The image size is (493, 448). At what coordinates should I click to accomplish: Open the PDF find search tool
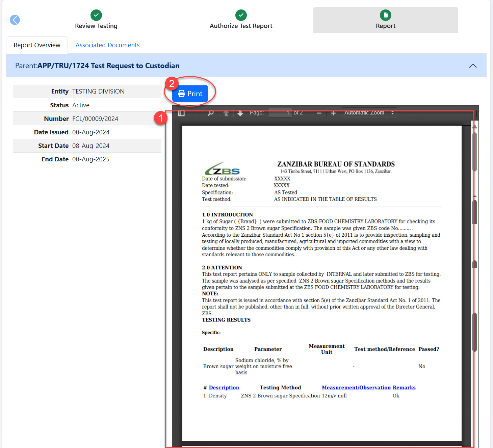(211, 113)
